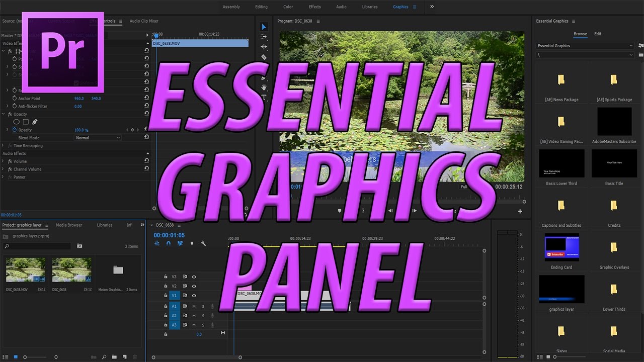Switch to the Color workspace
The image size is (644, 362).
tap(288, 7)
